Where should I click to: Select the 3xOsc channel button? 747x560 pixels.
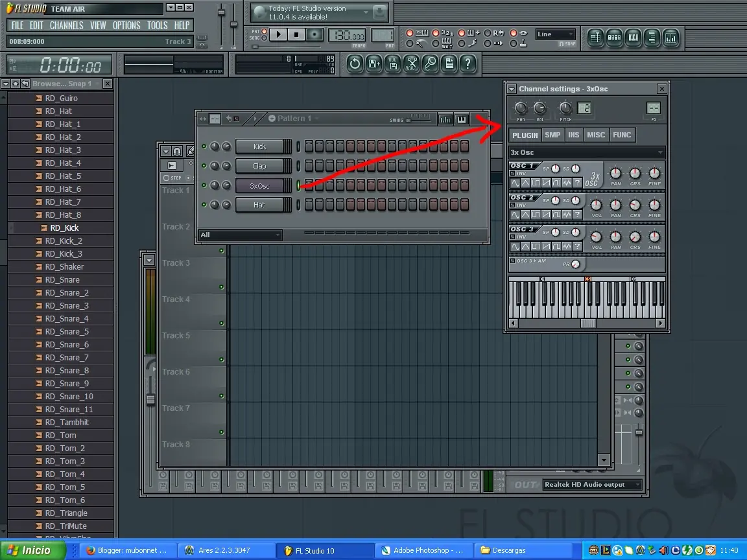click(259, 186)
